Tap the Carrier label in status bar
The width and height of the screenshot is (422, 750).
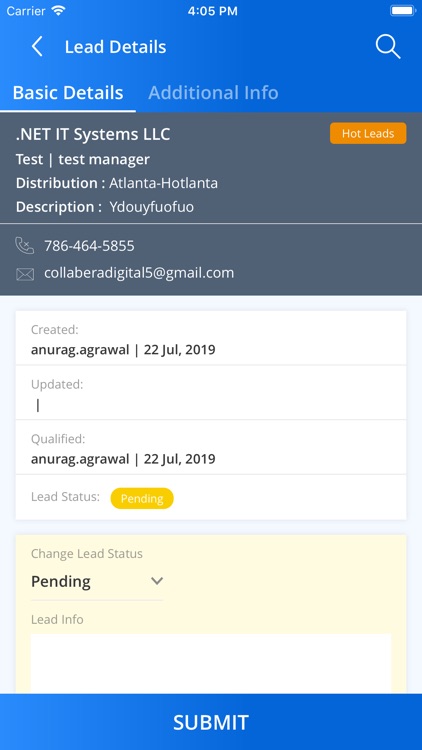pyautogui.click(x=26, y=11)
